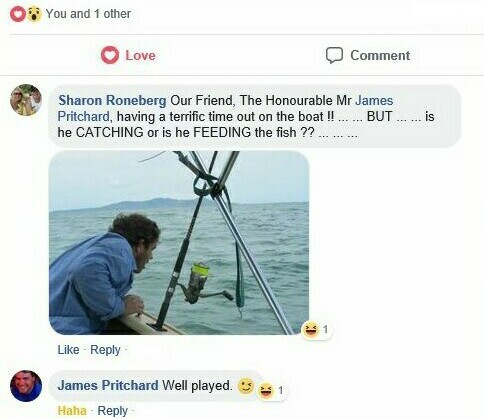Open the James Pritchard commenter name link

coord(108,385)
